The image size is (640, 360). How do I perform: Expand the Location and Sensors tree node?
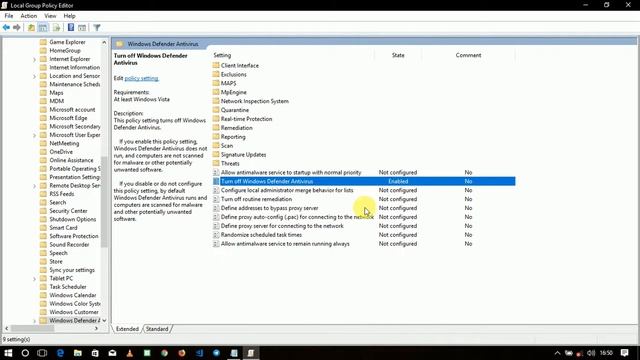click(34, 76)
